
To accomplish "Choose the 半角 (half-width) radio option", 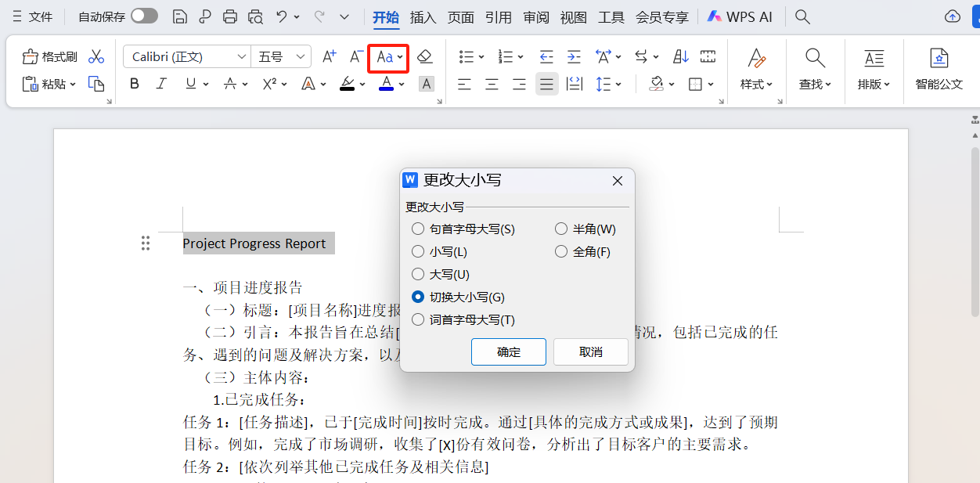I will (561, 229).
